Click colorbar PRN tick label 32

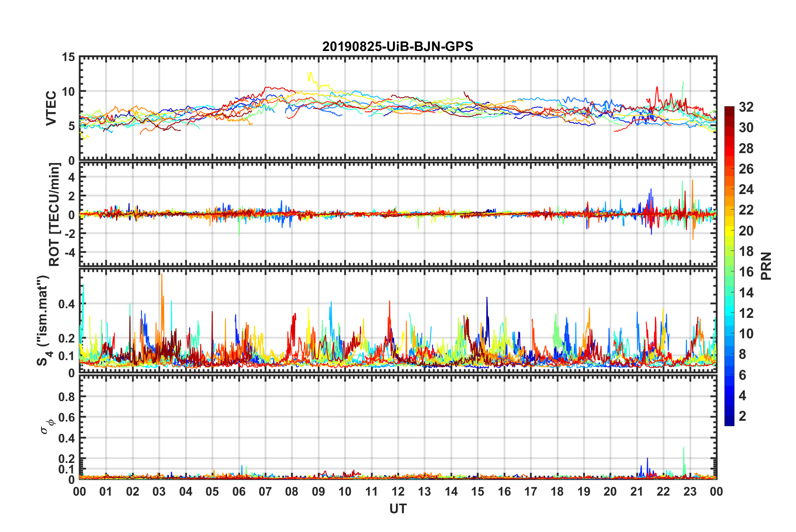pos(746,107)
